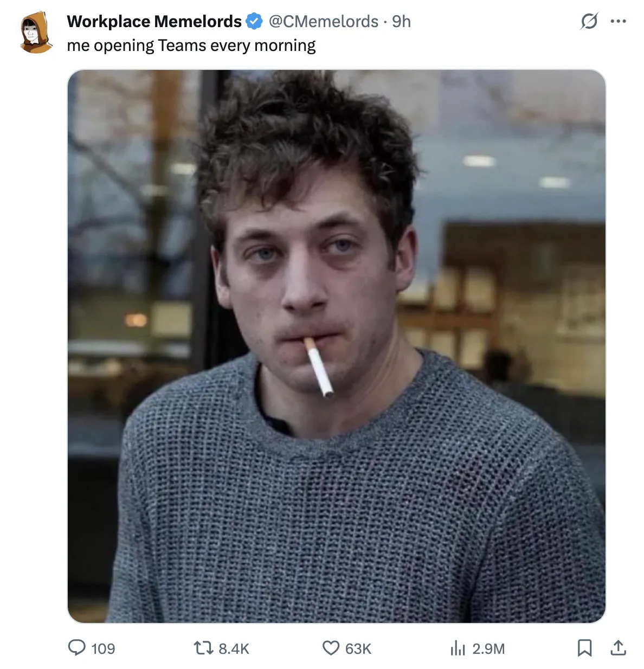Click the repost arrows icon

203,648
